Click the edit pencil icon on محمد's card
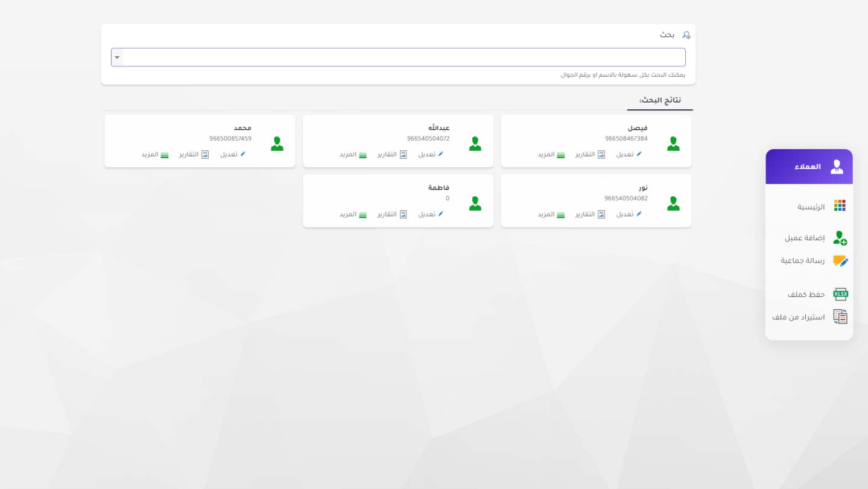This screenshot has height=489, width=868. click(242, 154)
